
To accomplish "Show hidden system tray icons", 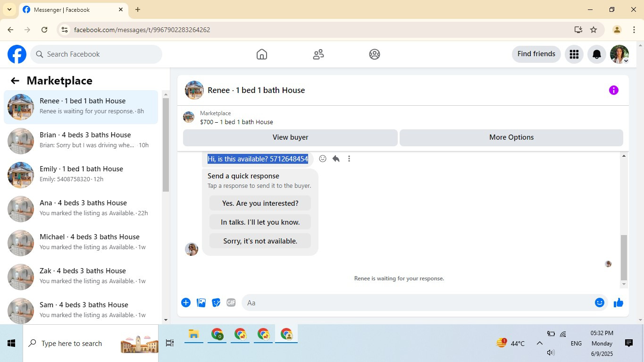I will coord(540,343).
